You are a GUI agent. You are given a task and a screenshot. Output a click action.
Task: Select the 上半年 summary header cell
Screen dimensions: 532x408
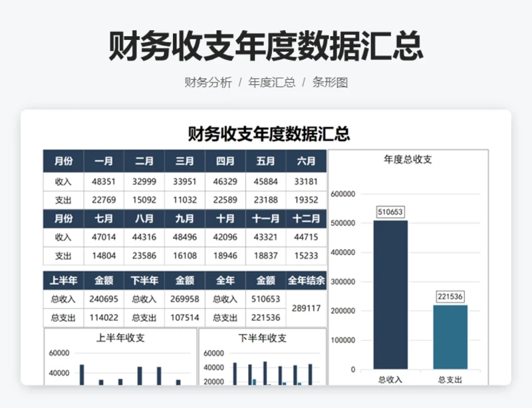coord(63,281)
